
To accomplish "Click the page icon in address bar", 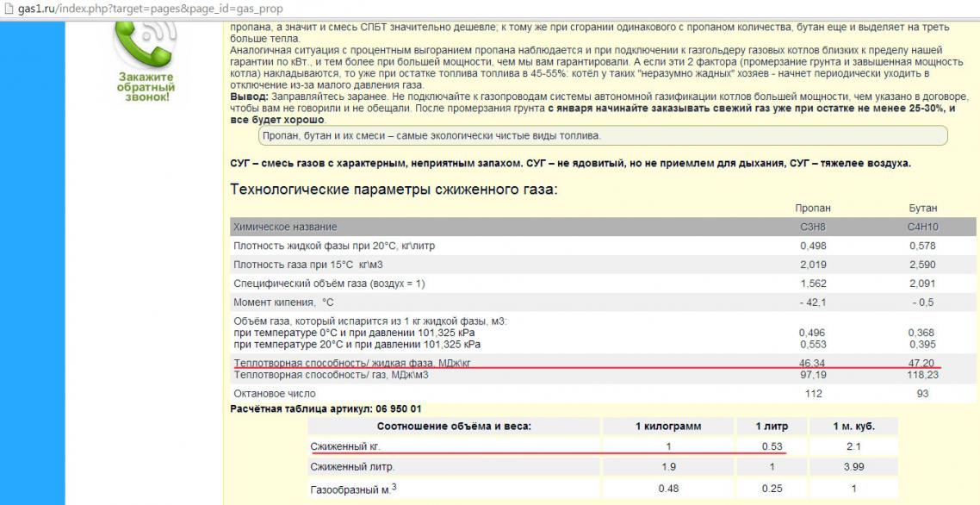I will pos(8,9).
